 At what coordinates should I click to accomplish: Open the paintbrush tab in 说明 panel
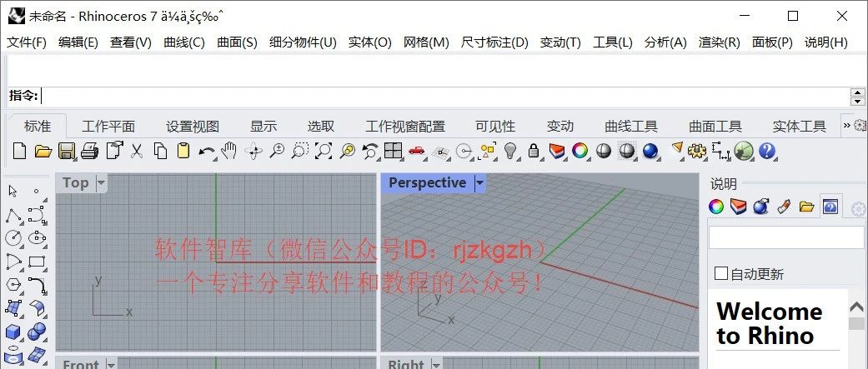pos(784,207)
